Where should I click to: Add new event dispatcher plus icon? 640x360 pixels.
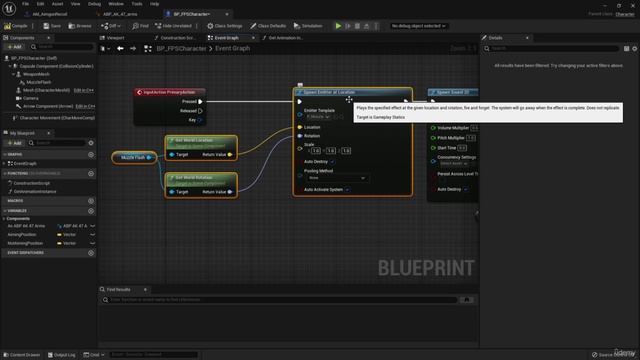[x=91, y=253]
